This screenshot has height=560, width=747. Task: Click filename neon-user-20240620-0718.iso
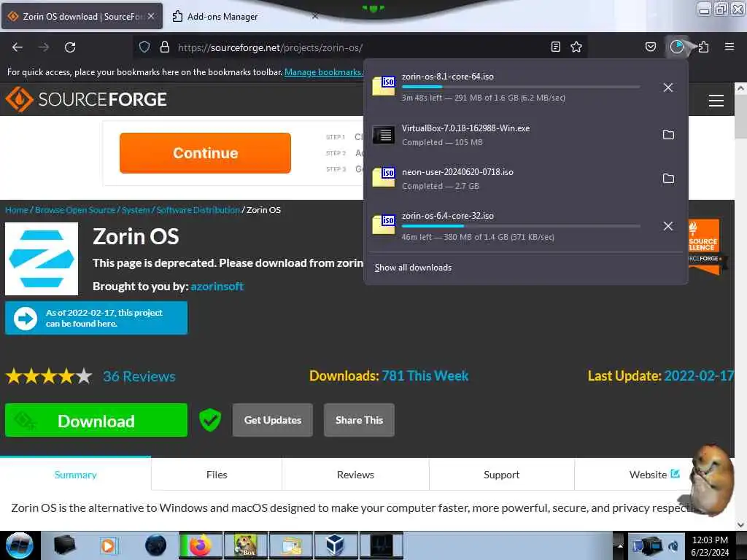coord(457,172)
